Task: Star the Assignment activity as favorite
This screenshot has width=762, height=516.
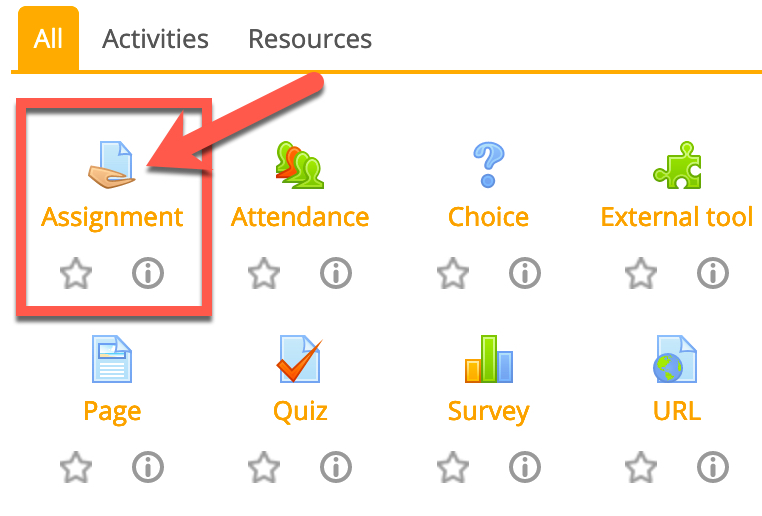Action: pos(76,272)
